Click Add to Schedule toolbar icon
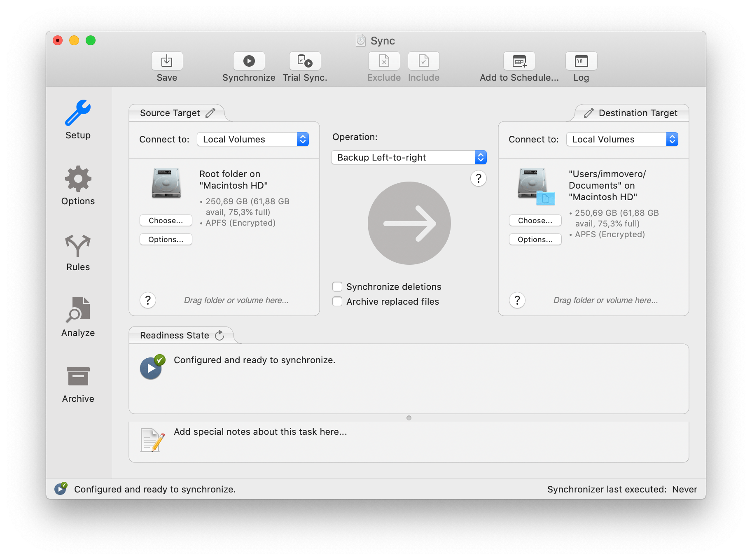The width and height of the screenshot is (752, 560). point(519,61)
